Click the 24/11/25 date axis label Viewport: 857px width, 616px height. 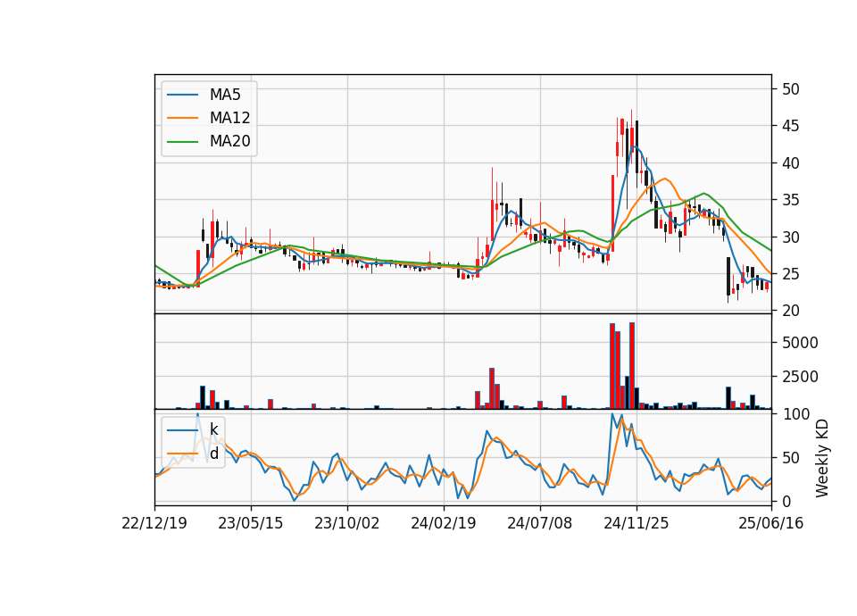pyautogui.click(x=637, y=523)
